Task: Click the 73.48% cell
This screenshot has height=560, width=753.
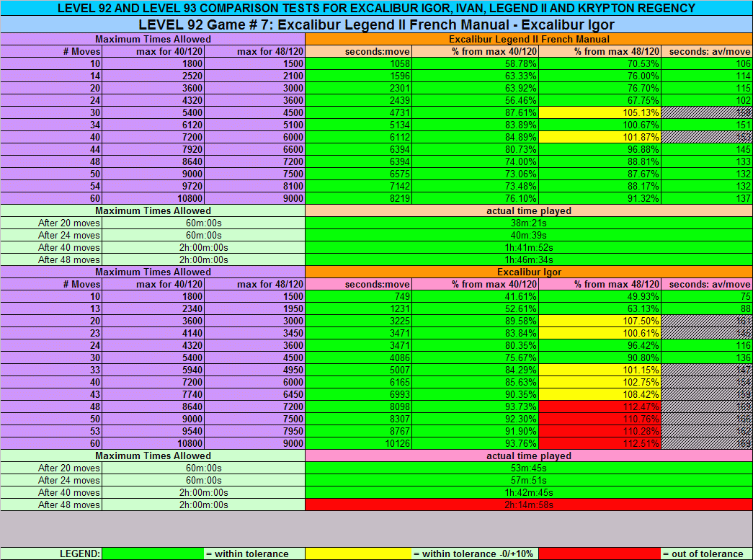Action: tap(476, 187)
